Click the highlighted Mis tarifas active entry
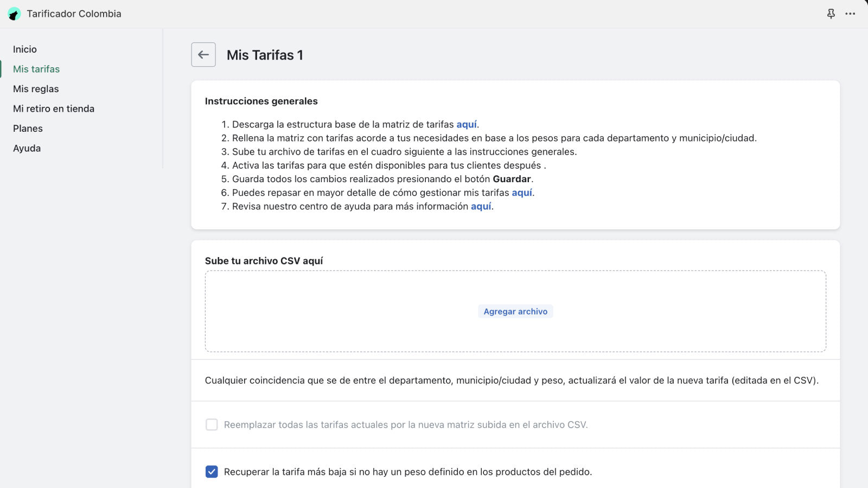This screenshot has width=868, height=488. tap(36, 69)
